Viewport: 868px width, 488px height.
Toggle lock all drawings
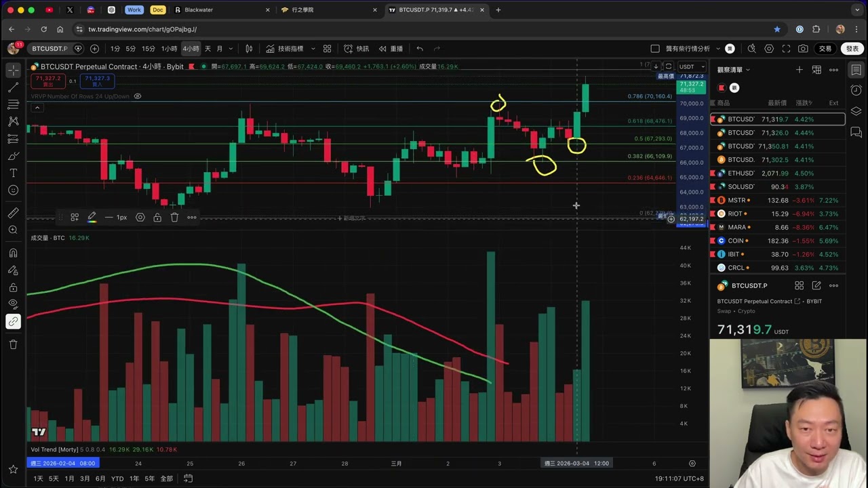click(x=13, y=287)
